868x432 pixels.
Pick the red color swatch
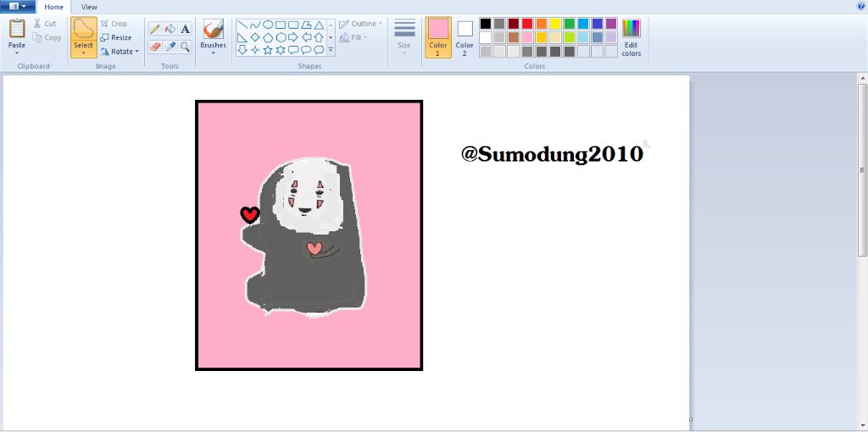[527, 23]
